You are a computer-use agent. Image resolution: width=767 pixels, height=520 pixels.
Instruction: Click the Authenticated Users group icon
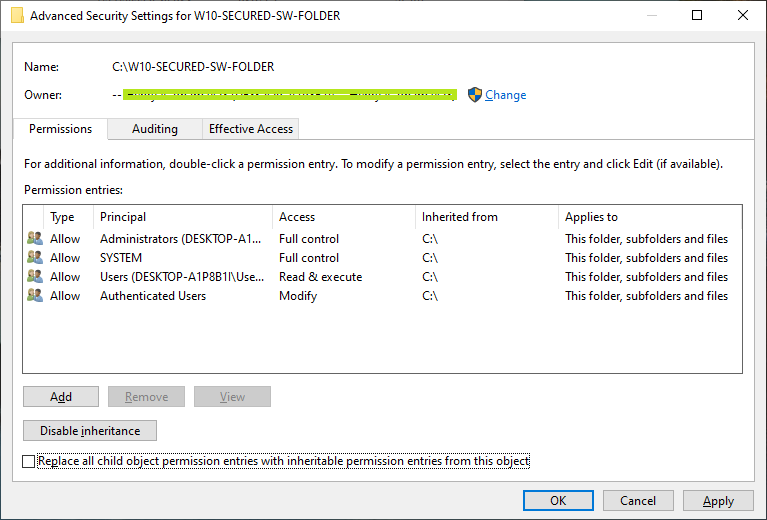click(x=35, y=295)
